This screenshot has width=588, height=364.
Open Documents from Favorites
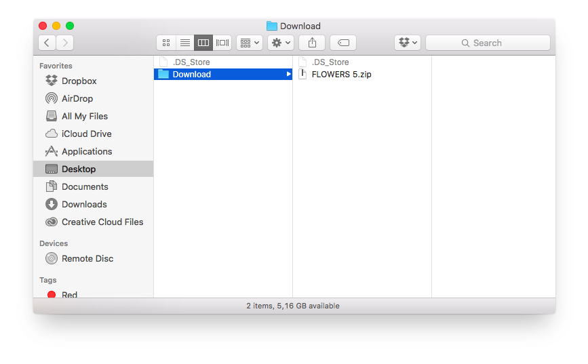click(x=84, y=186)
